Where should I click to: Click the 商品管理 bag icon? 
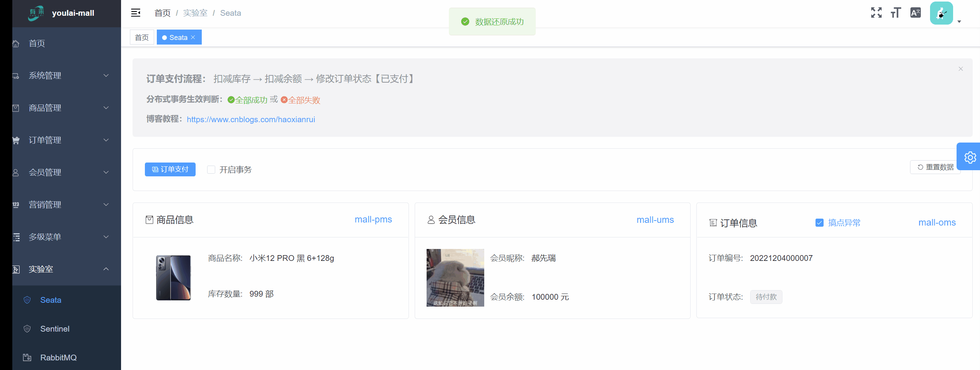(16, 108)
